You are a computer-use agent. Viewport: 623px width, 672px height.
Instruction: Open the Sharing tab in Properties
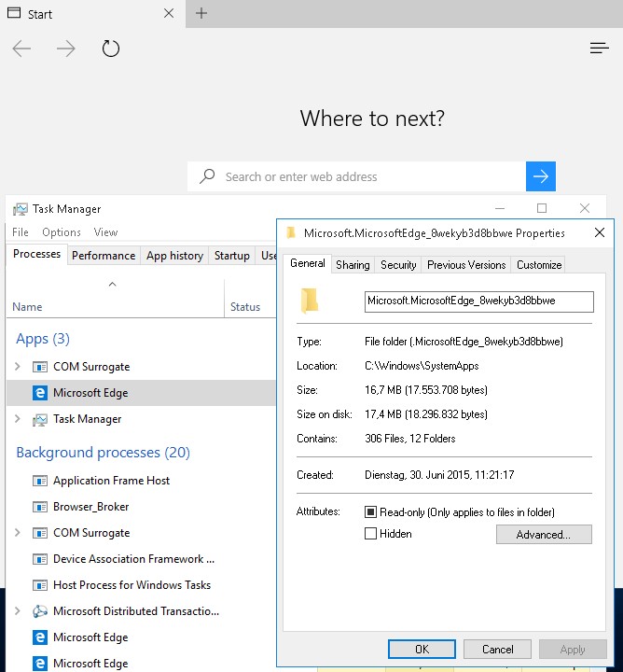[x=353, y=265]
